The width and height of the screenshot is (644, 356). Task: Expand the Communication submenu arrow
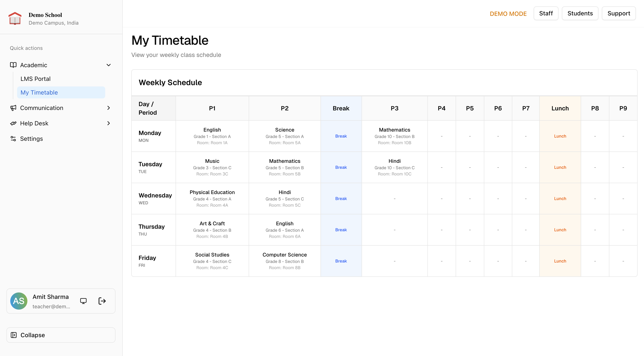click(108, 108)
